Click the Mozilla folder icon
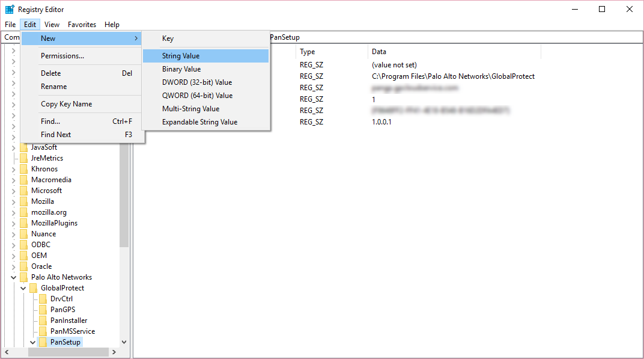 (x=24, y=201)
